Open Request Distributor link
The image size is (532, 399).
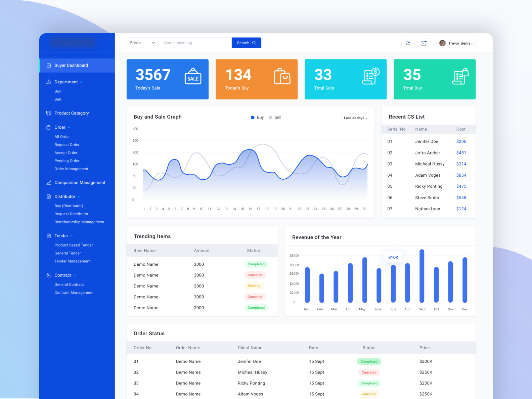[71, 214]
